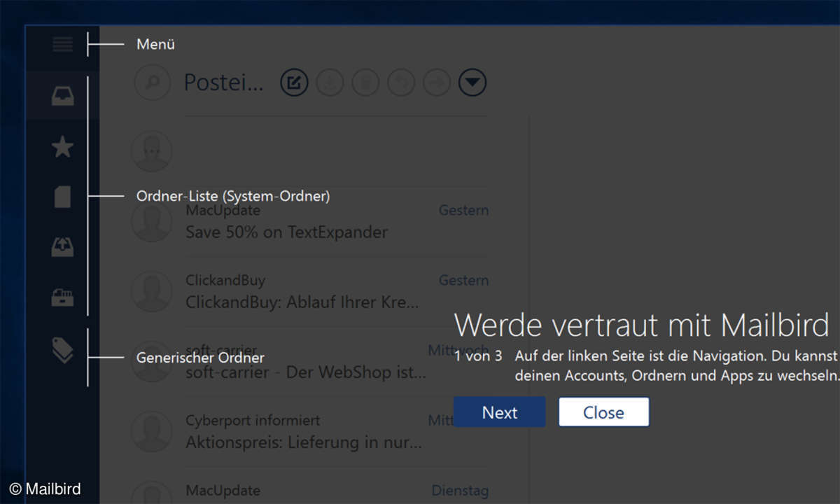
Task: Close the Mailbird tutorial overlay
Action: click(603, 412)
